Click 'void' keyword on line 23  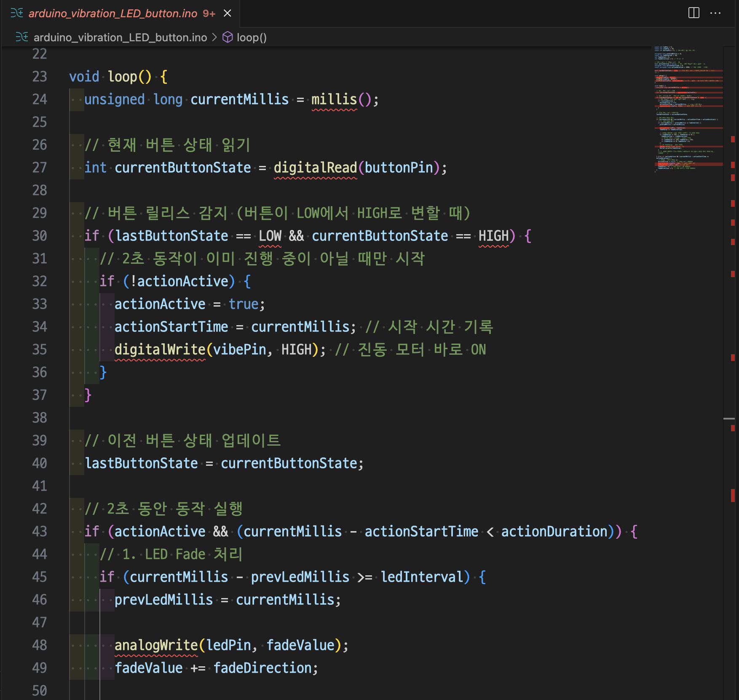[84, 77]
